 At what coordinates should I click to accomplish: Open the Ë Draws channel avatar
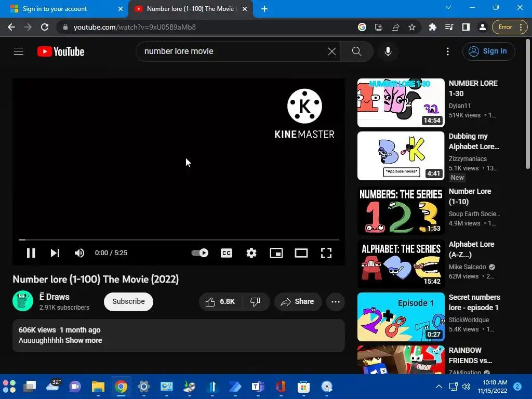(23, 301)
